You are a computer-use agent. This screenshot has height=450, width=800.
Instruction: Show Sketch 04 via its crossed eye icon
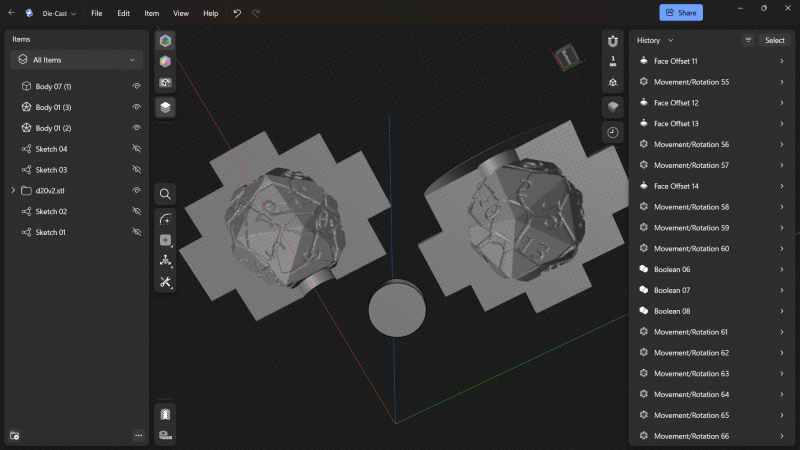tap(137, 149)
